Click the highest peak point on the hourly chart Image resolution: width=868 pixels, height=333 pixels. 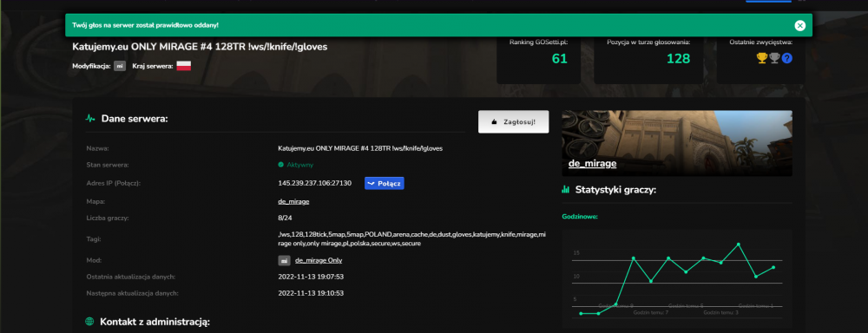pyautogui.click(x=738, y=244)
